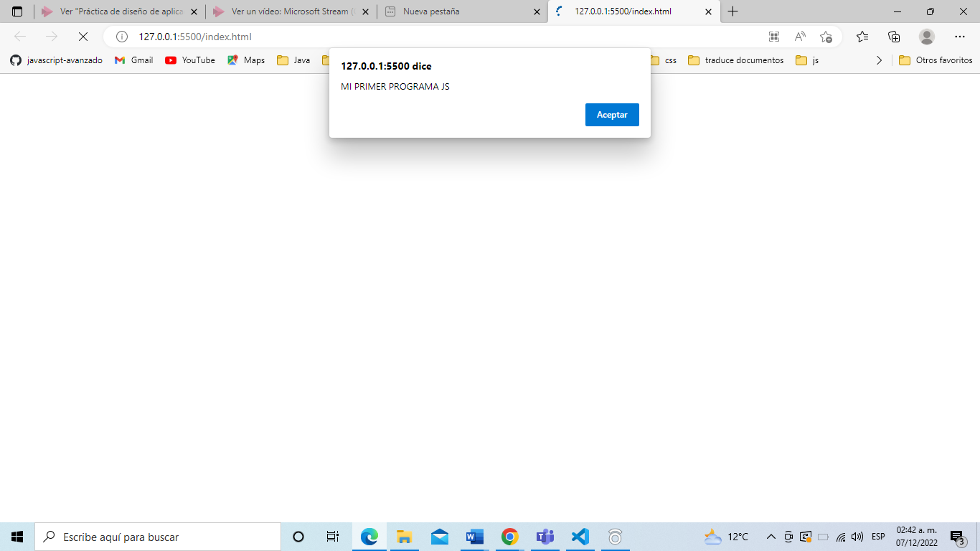Viewport: 980px width, 551px height.
Task: Open the js bookmarks folder
Action: tap(807, 60)
